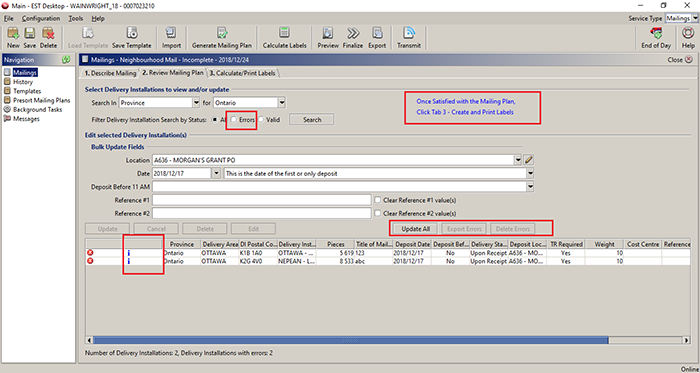Click the Edit button

(x=253, y=229)
